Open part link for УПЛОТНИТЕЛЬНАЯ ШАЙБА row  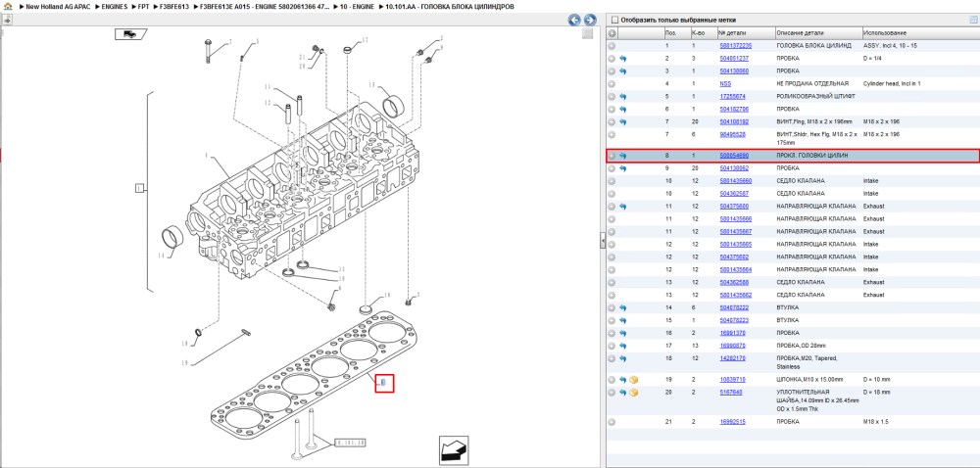click(731, 393)
